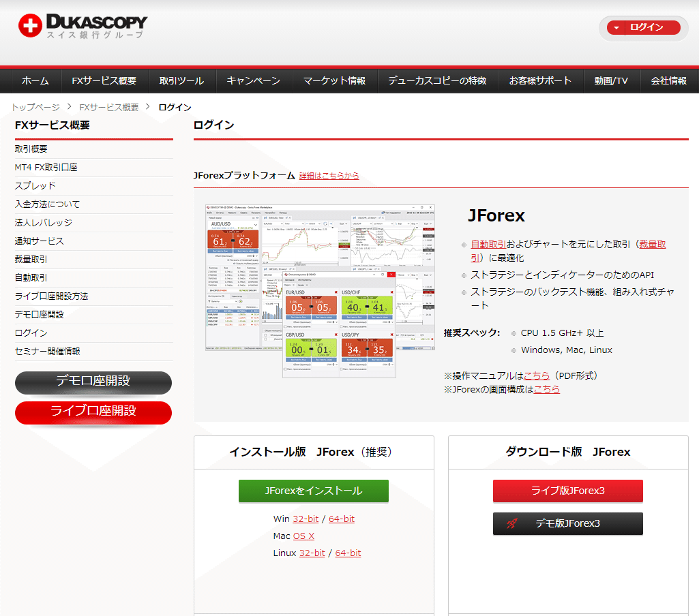Follow the 詳細はこちらから link
The height and width of the screenshot is (616, 699).
(329, 176)
